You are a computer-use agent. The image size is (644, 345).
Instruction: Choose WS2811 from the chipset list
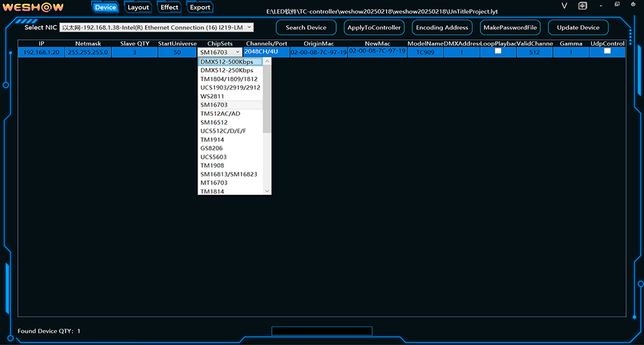click(213, 96)
